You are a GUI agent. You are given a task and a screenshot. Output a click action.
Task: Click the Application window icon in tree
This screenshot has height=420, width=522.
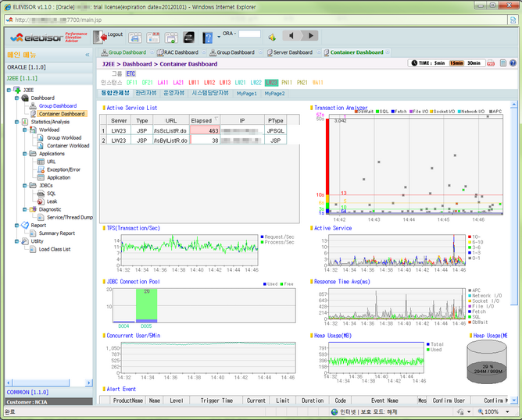[41, 178]
